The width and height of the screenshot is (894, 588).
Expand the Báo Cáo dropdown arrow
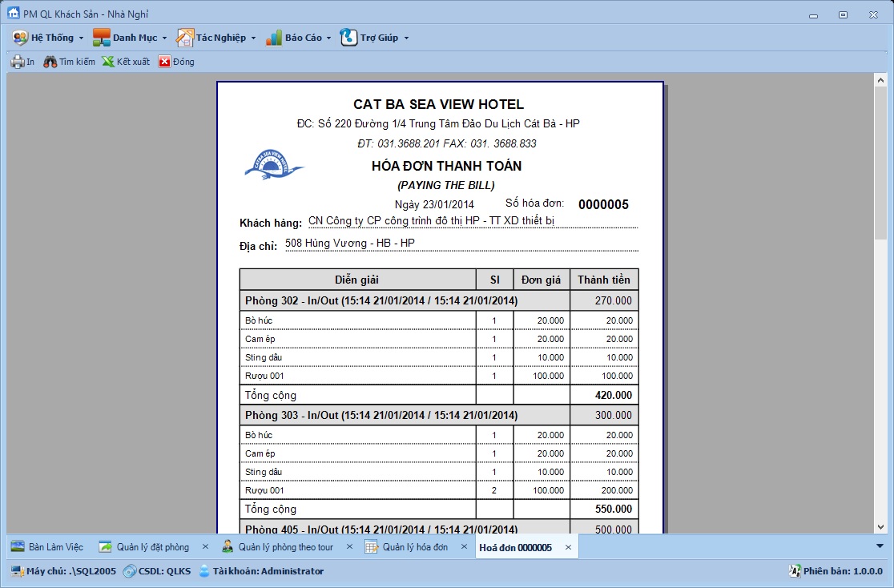pyautogui.click(x=328, y=38)
